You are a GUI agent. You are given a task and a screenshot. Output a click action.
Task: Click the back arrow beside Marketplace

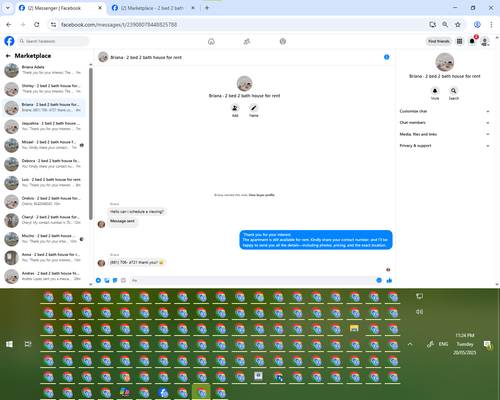[8, 56]
